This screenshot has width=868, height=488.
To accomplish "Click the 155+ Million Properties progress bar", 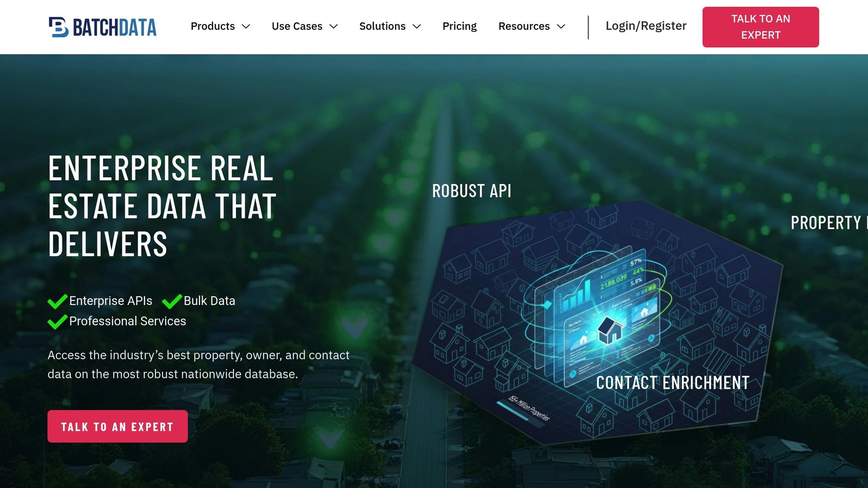I will (x=513, y=411).
